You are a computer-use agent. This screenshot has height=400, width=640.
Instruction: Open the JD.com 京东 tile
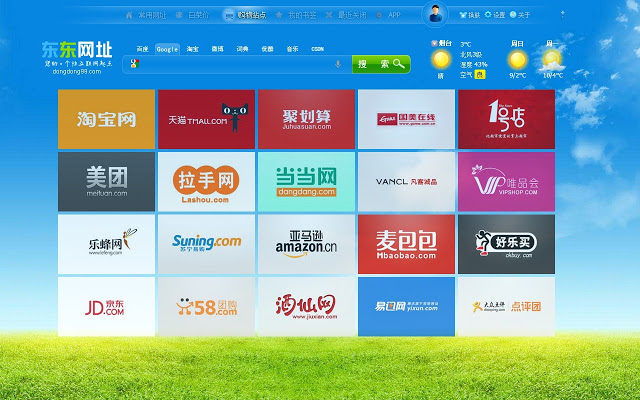click(x=107, y=307)
